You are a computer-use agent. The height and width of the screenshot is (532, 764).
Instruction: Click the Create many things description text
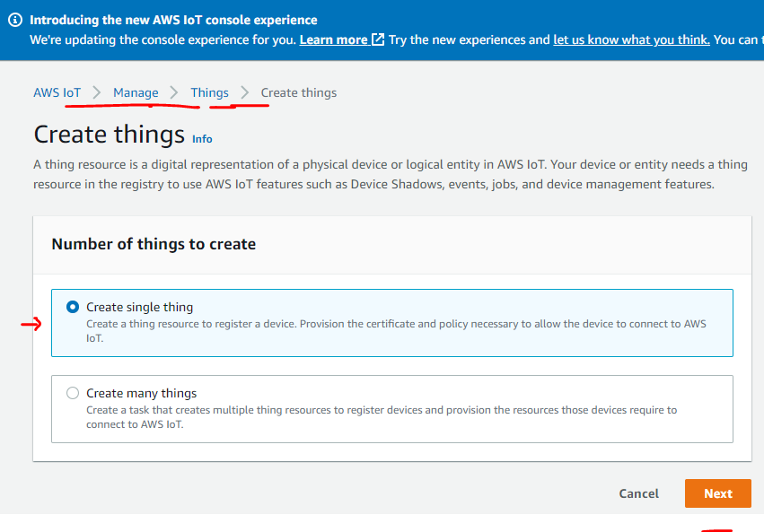(382, 416)
